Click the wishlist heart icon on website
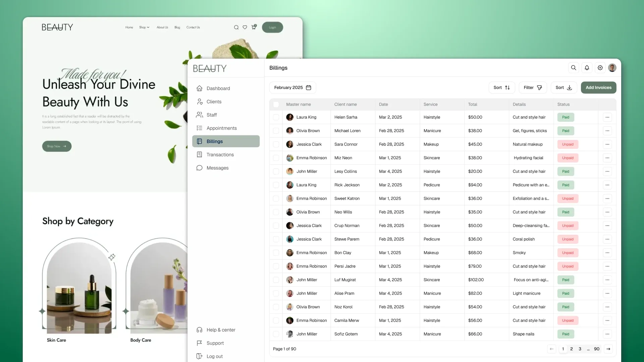This screenshot has height=362, width=644. (245, 27)
